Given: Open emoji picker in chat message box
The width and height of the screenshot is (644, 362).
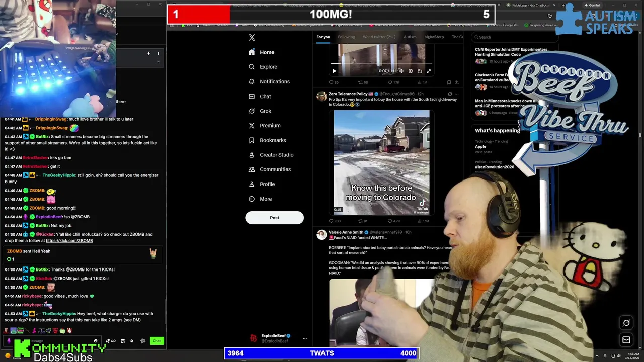Looking at the screenshot, I should [x=96, y=341].
